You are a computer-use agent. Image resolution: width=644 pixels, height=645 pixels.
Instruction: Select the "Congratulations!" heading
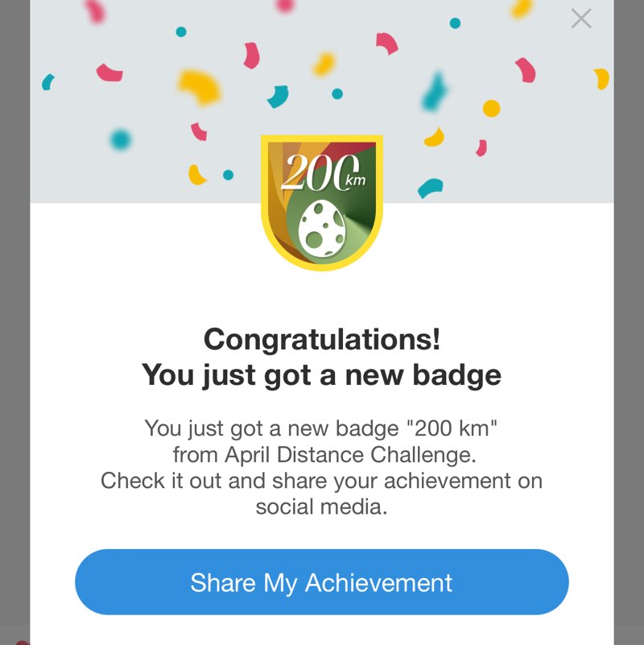(x=321, y=339)
